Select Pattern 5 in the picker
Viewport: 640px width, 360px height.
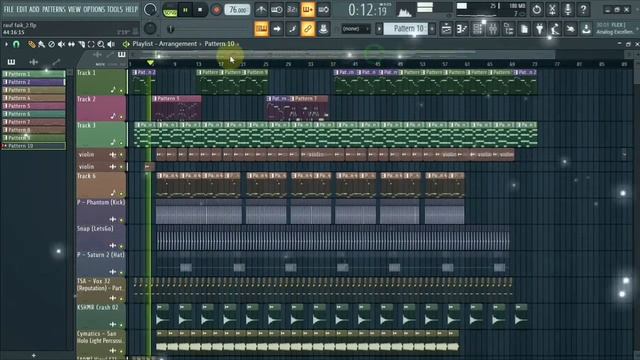pos(34,106)
